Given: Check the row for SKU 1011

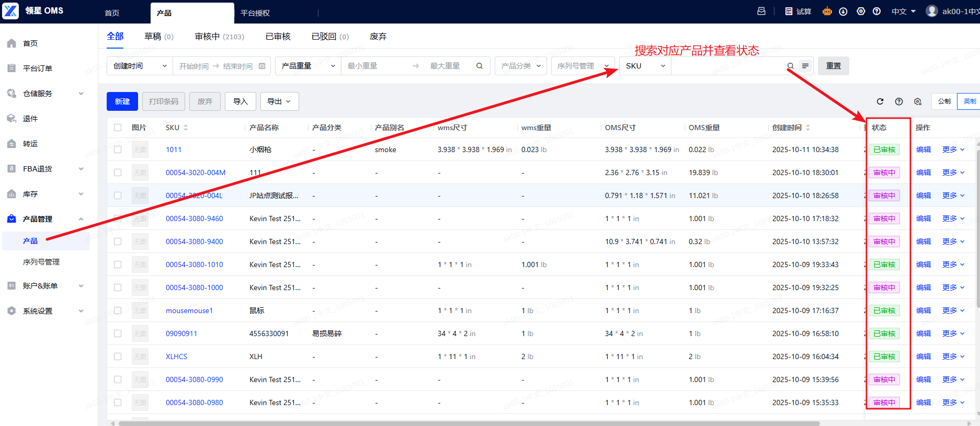Looking at the screenshot, I should point(118,149).
